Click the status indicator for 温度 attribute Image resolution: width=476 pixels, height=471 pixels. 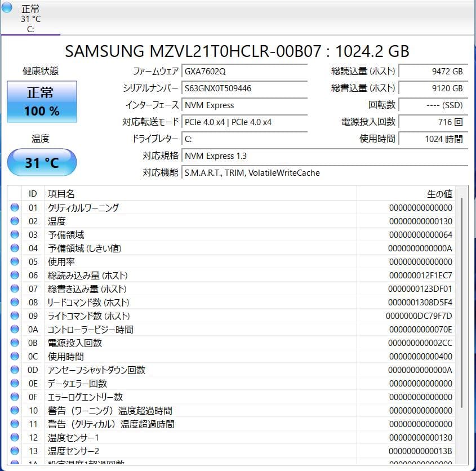tap(15, 221)
